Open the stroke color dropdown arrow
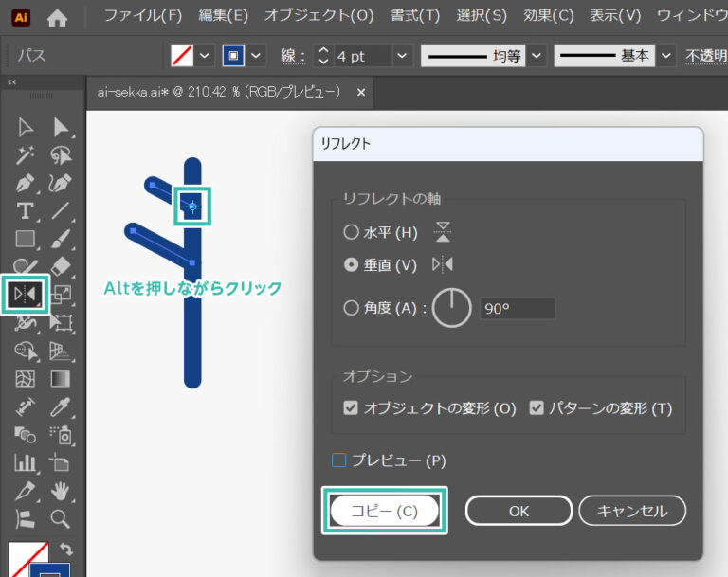Image resolution: width=728 pixels, height=577 pixels. 256,56
